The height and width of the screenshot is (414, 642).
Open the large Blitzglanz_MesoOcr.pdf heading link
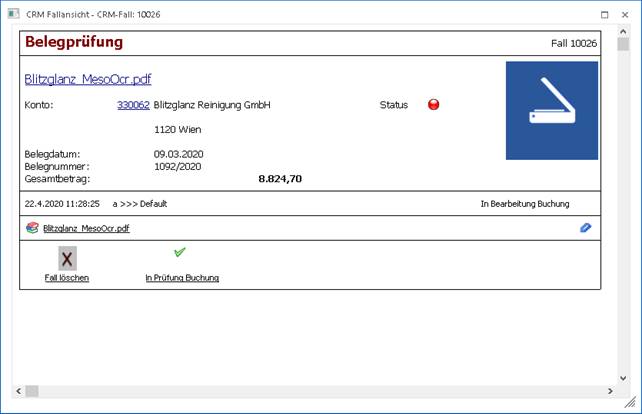click(x=87, y=79)
